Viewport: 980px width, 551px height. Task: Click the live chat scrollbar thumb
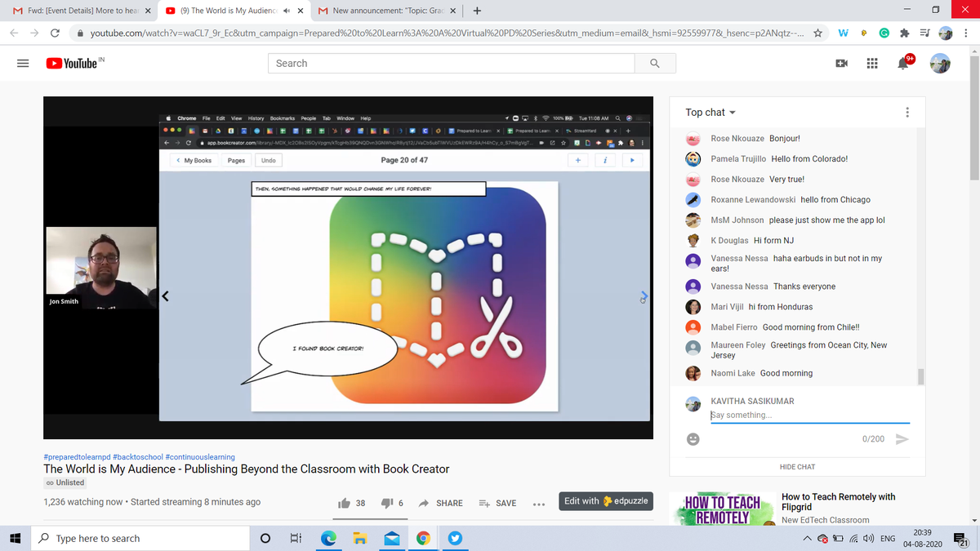pyautogui.click(x=920, y=375)
